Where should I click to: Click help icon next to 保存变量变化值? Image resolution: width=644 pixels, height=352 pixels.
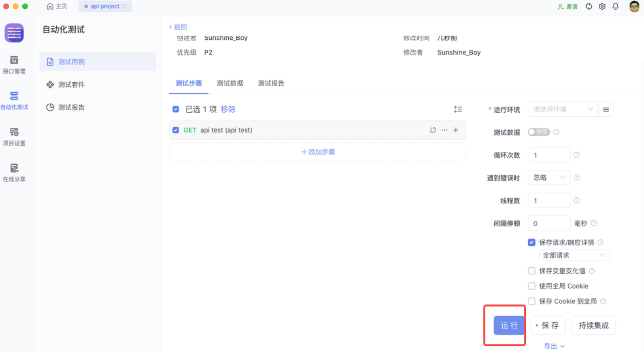click(592, 271)
